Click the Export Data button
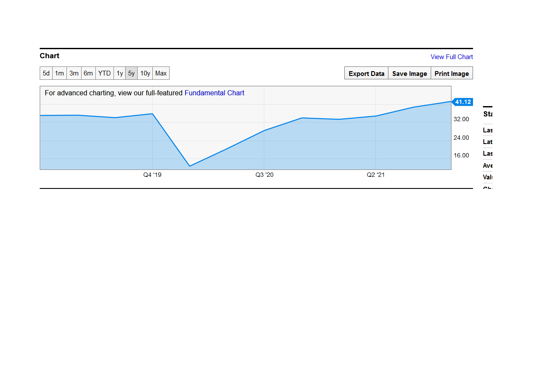This screenshot has width=555, height=392. [366, 73]
